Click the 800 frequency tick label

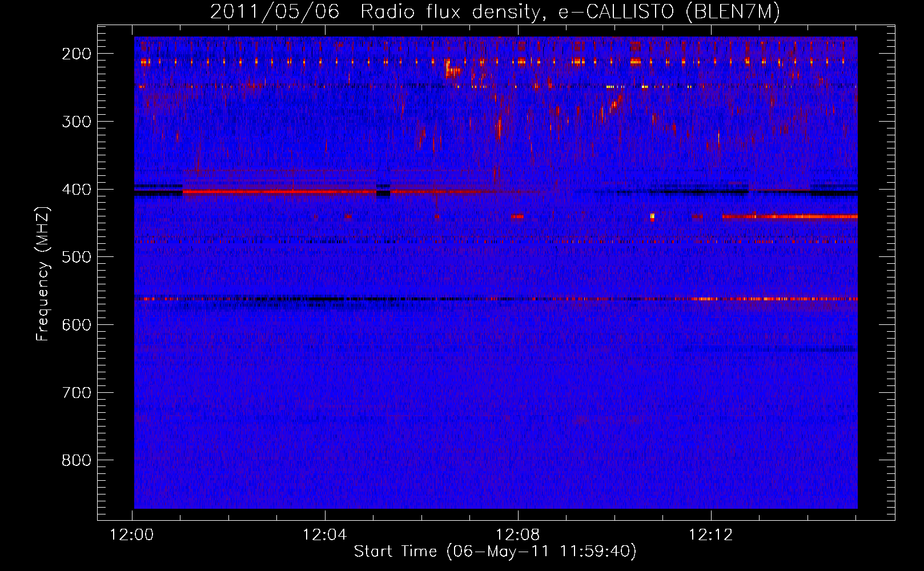[76, 460]
